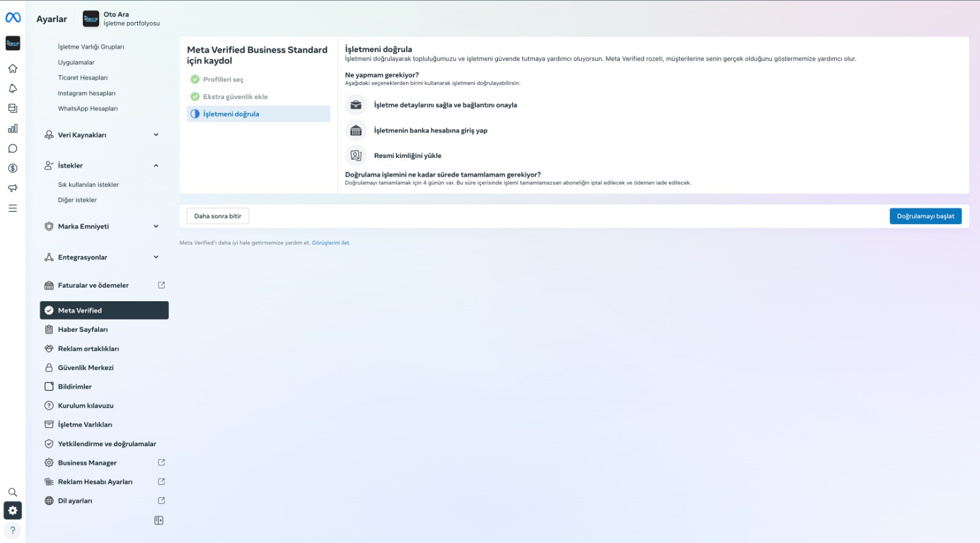Image resolution: width=980 pixels, height=543 pixels.
Task: Click the search magnifier icon
Action: (x=13, y=492)
